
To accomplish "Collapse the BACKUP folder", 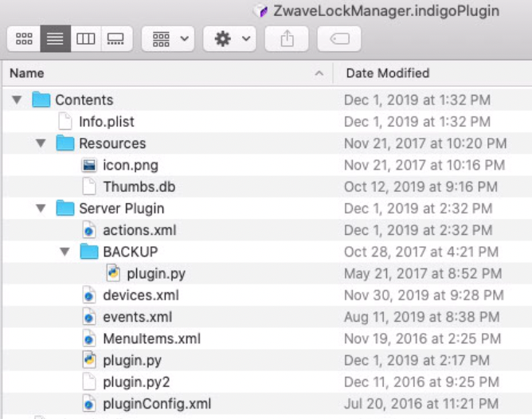I will coord(65,252).
